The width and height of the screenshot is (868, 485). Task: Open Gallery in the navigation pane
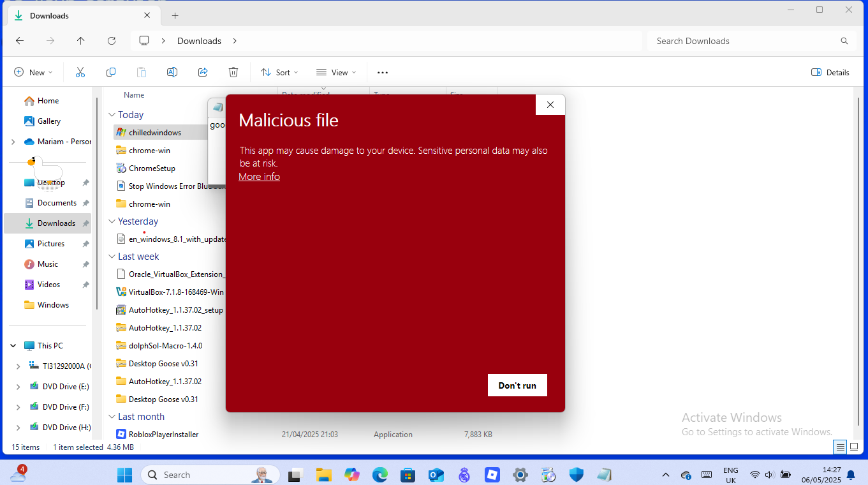[x=49, y=121]
